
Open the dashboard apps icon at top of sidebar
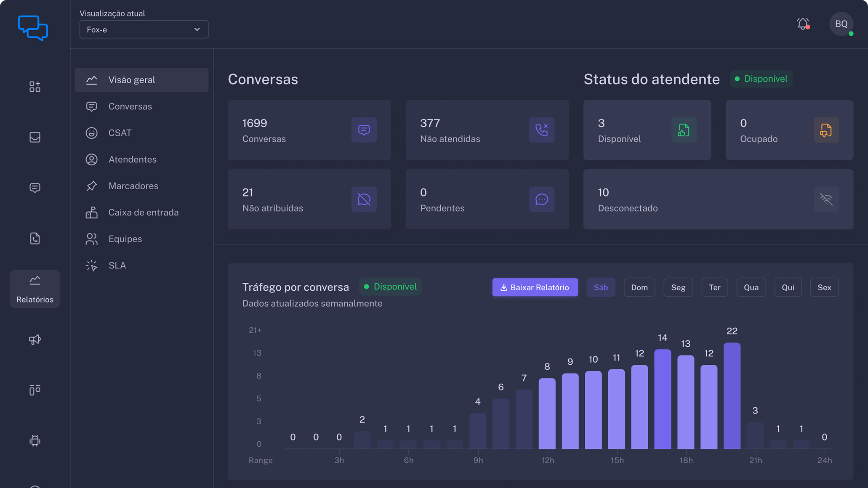pos(35,87)
